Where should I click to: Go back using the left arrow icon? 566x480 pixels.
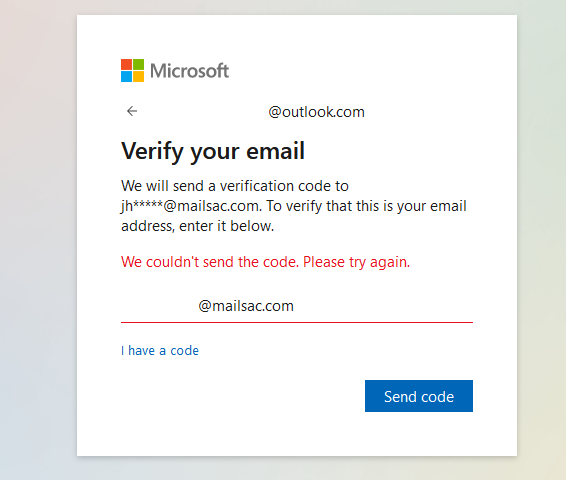[132, 111]
